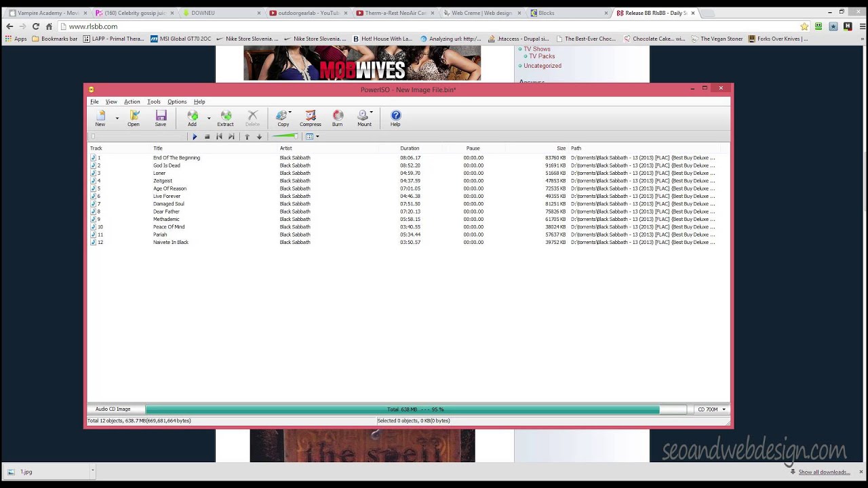Skip to next track

tap(231, 136)
